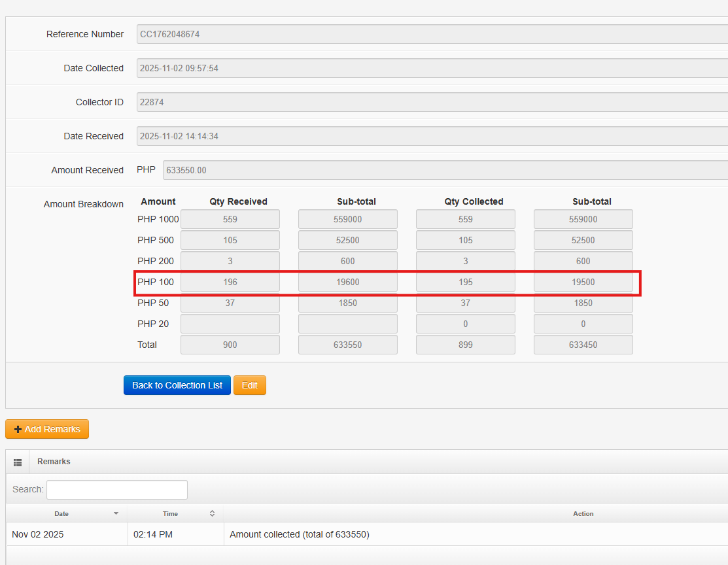Click Back to Collection List button
Image resolution: width=728 pixels, height=565 pixels.
pos(177,385)
